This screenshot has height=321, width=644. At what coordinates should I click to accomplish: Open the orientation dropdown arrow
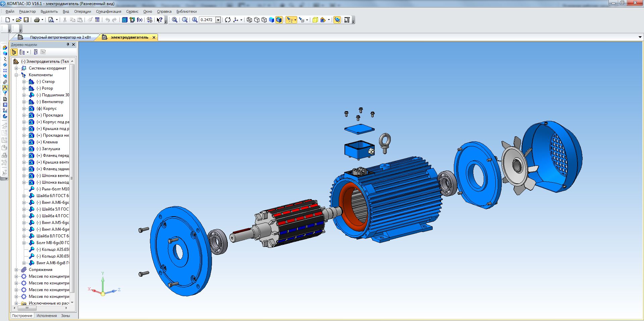[241, 20]
